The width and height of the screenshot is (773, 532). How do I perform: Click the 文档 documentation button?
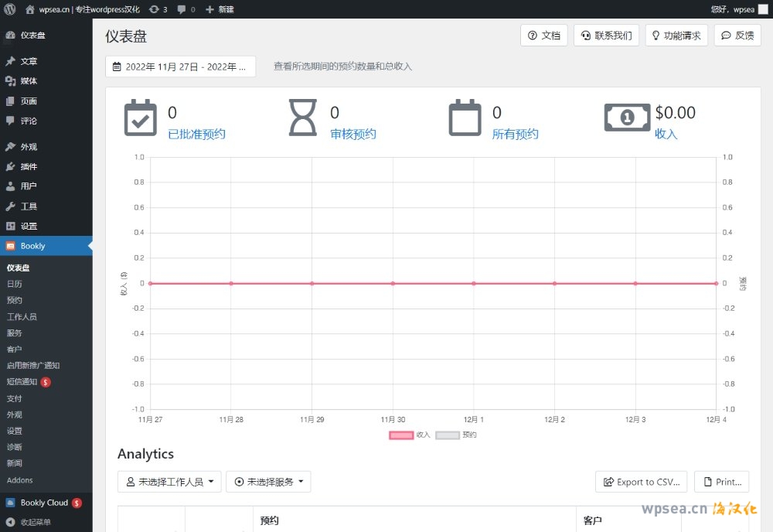(544, 36)
